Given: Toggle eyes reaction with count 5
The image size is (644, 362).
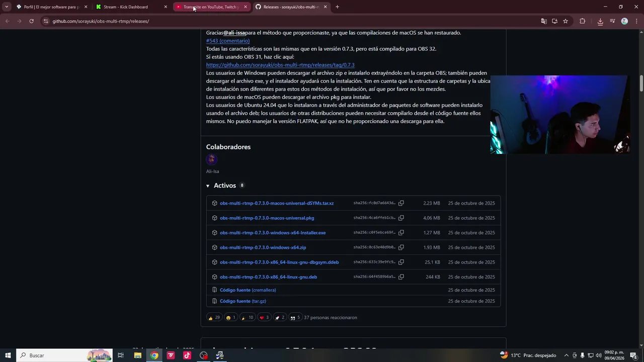Looking at the screenshot, I should click(x=295, y=317).
